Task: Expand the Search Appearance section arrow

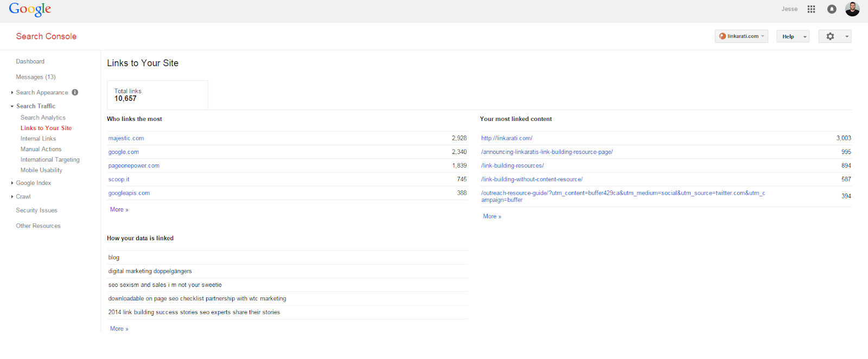Action: (x=12, y=93)
